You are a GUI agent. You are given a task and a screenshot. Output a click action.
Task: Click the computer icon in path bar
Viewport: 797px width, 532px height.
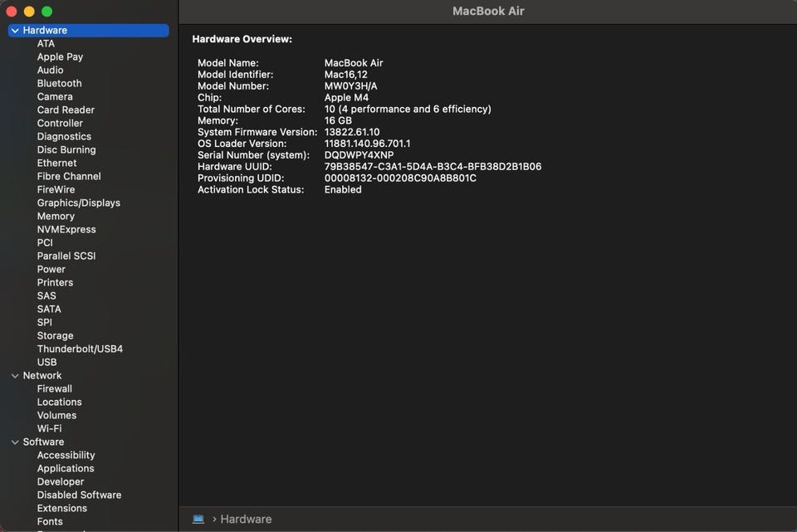pyautogui.click(x=198, y=520)
